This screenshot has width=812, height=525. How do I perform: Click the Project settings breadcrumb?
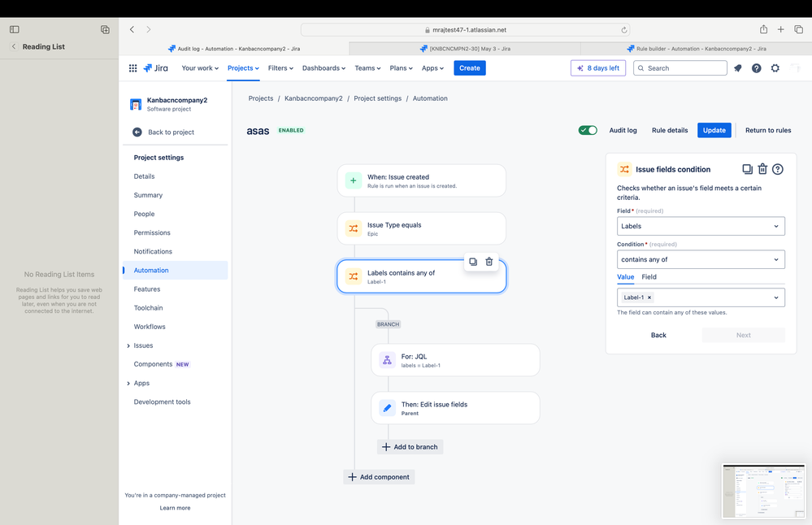(377, 98)
